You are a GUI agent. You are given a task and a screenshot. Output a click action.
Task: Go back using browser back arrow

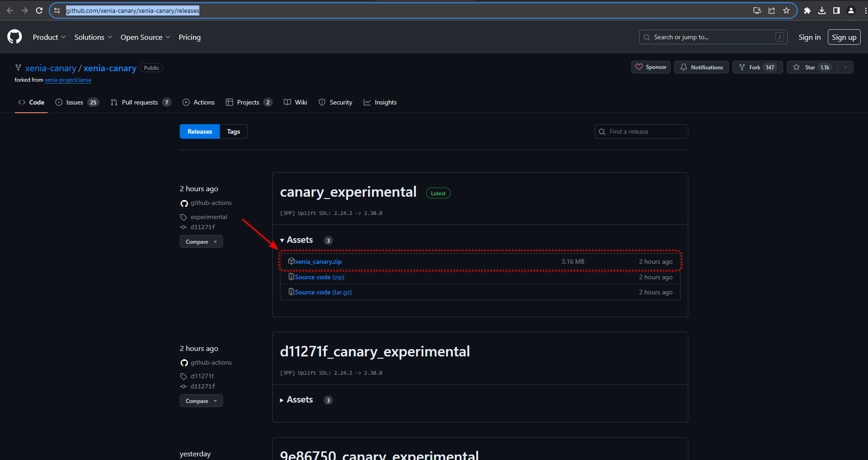[x=10, y=10]
